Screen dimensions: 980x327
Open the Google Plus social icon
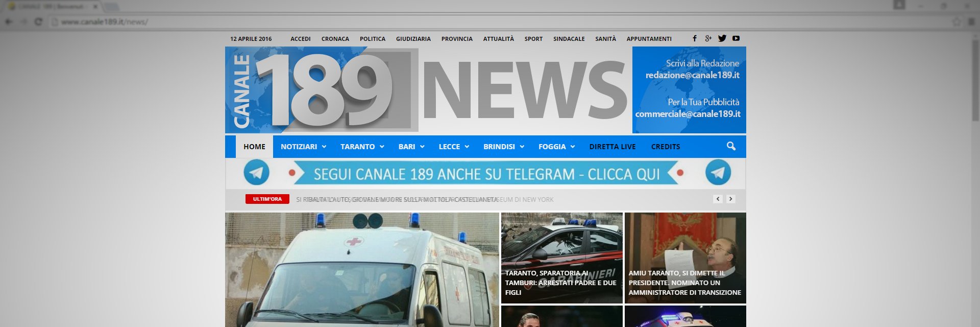coord(708,38)
